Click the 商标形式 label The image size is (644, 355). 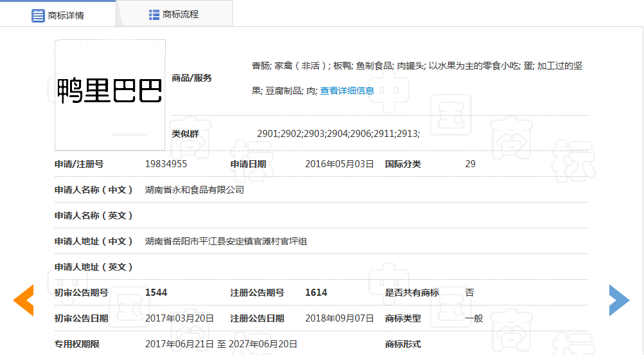[403, 344]
